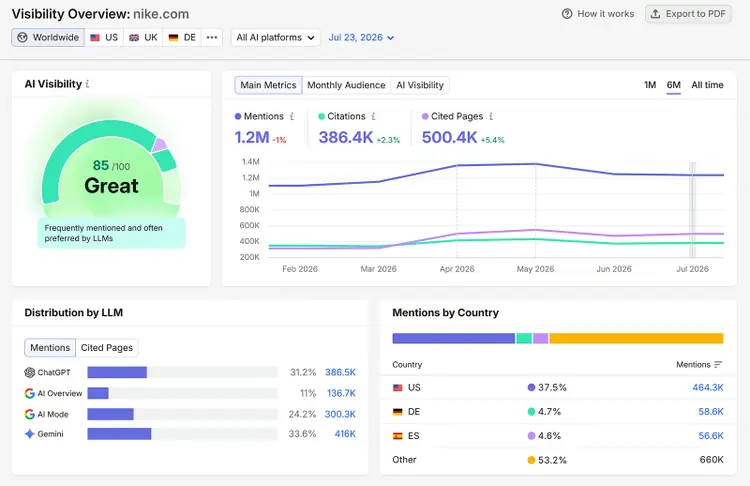Open the AI Visibility chart tab

point(420,85)
